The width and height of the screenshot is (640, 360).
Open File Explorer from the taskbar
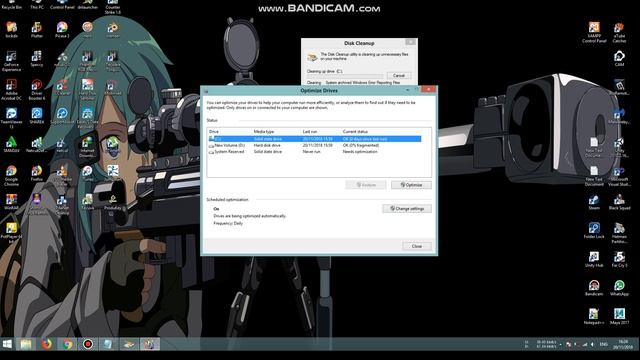26,344
